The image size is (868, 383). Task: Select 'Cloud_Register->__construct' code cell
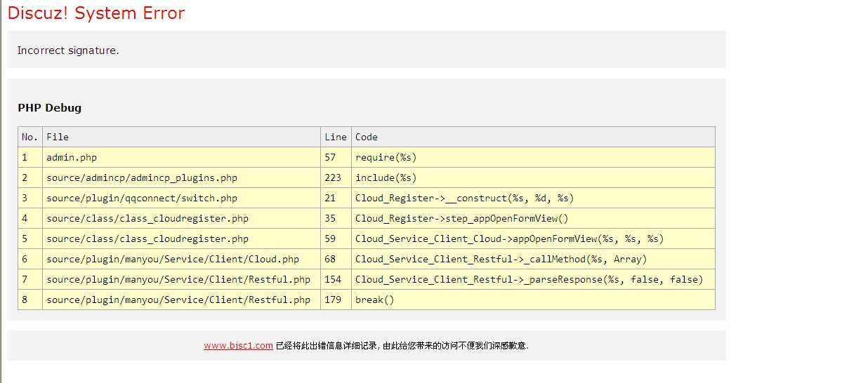click(x=533, y=198)
